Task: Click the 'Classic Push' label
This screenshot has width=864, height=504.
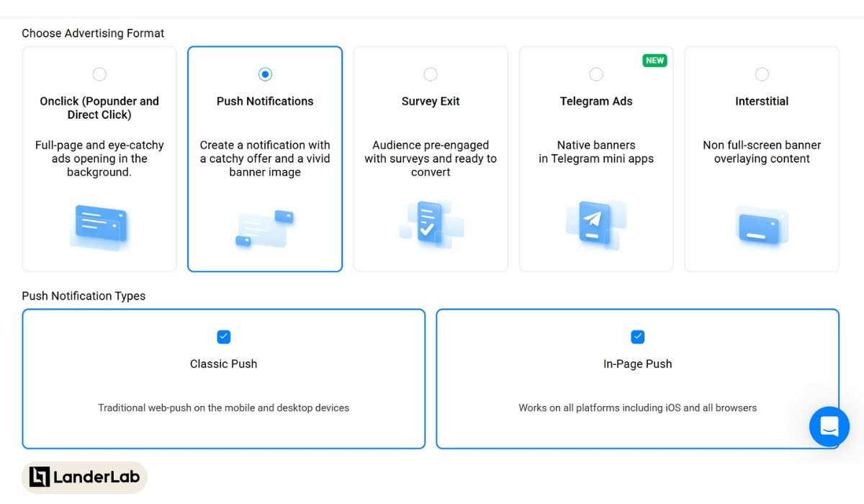Action: (224, 364)
